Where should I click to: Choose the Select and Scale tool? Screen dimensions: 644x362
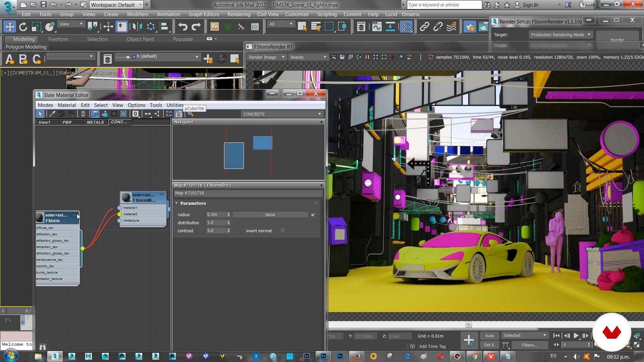[36, 27]
